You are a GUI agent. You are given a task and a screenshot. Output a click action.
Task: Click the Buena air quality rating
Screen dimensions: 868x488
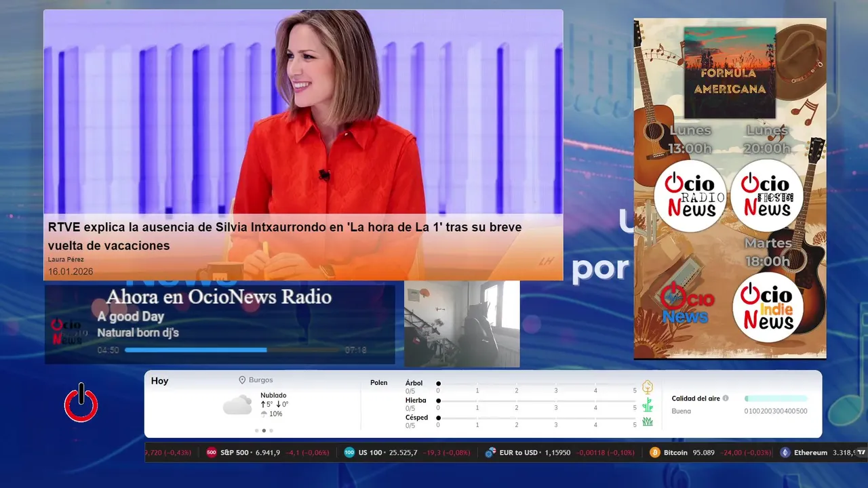click(682, 411)
